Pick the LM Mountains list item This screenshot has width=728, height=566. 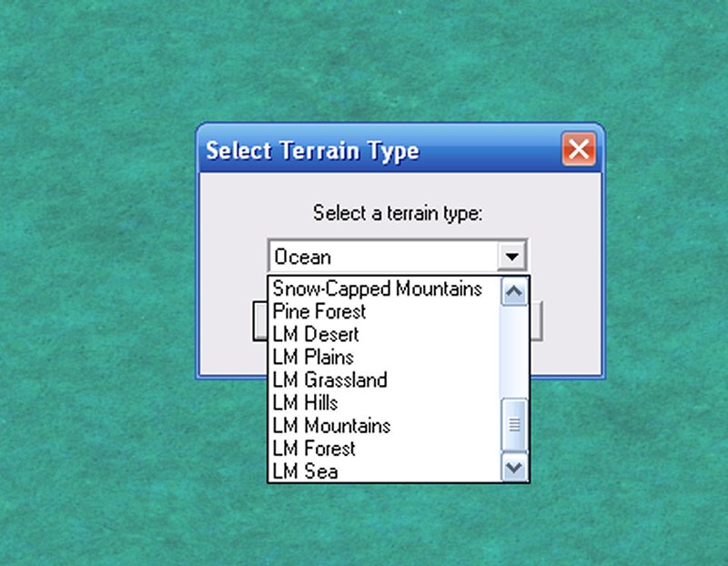pos(331,426)
